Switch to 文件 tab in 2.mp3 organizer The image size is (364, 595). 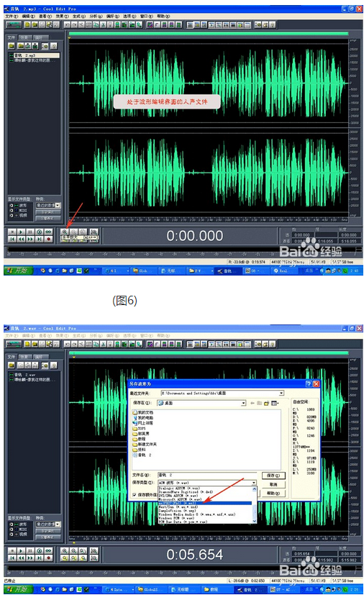point(12,37)
